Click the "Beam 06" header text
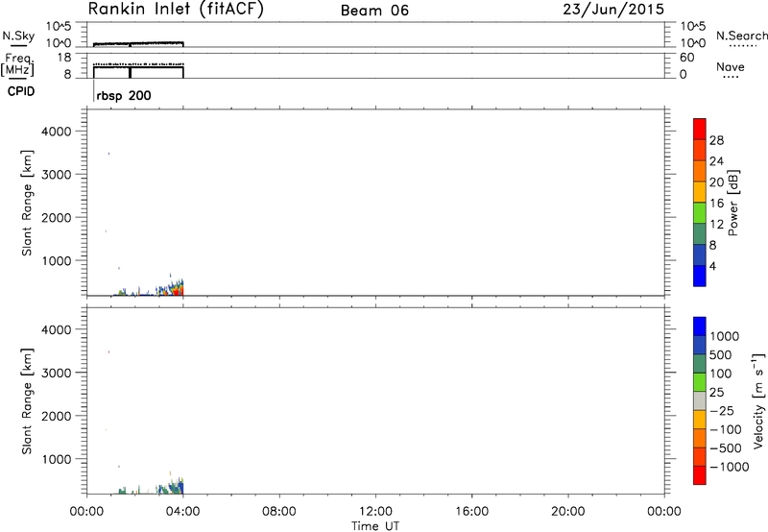Viewport: 768px width, 532px height. tap(374, 11)
